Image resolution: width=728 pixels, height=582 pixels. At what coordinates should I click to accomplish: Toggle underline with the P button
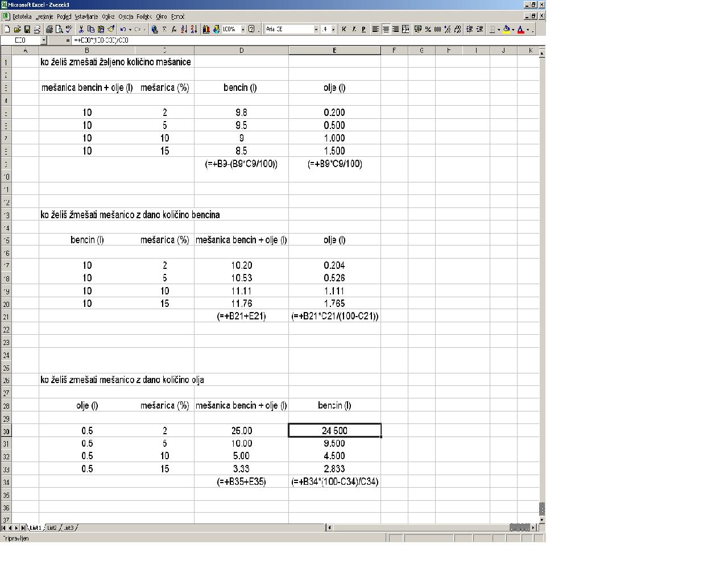click(x=363, y=29)
